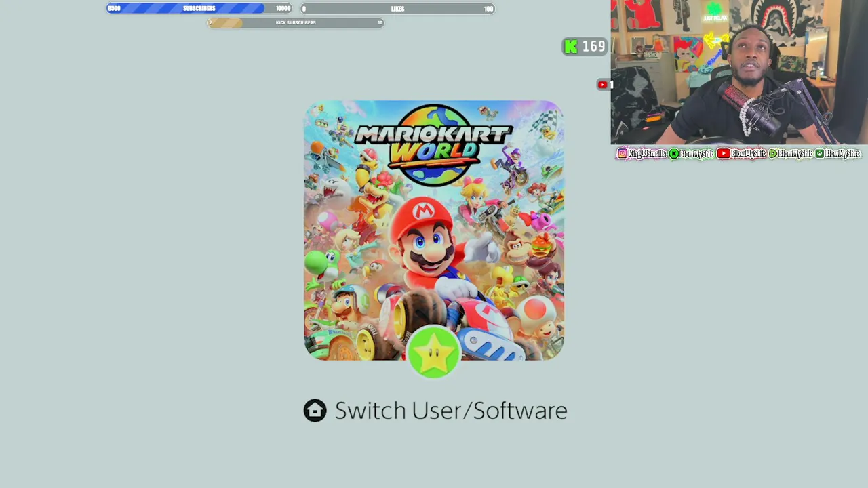Open the Mario Kart World game tile
Image resolution: width=868 pixels, height=488 pixels.
pyautogui.click(x=434, y=230)
